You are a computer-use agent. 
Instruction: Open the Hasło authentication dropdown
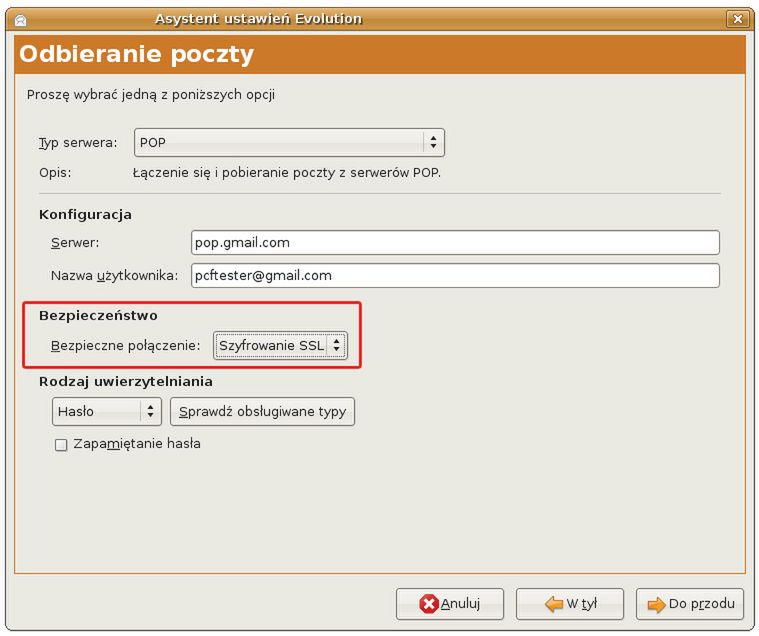tap(106, 411)
